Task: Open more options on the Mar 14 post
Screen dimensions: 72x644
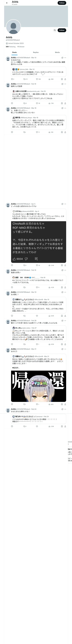Action: click(x=65, y=58)
